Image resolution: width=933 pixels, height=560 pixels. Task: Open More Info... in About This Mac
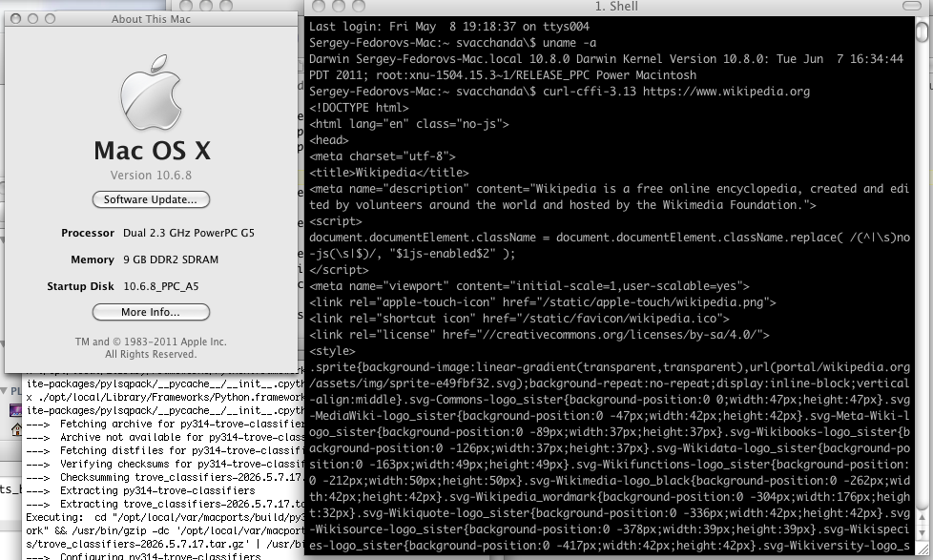point(151,312)
